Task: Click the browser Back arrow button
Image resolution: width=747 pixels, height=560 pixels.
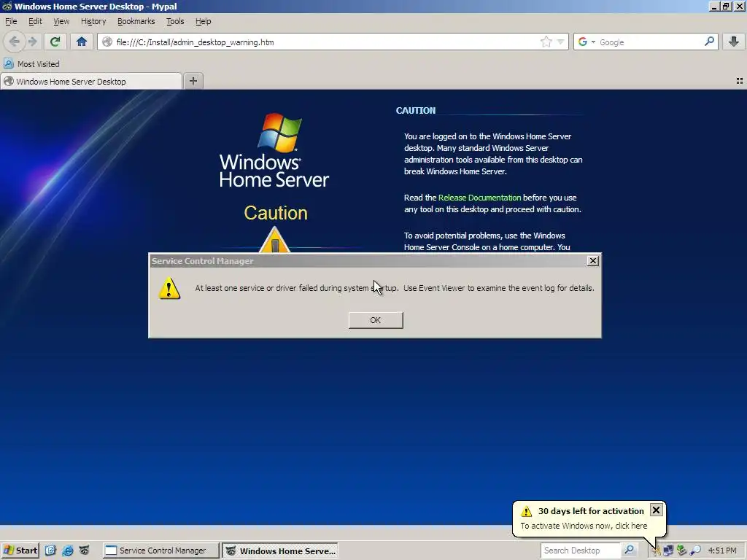Action: tap(14, 42)
